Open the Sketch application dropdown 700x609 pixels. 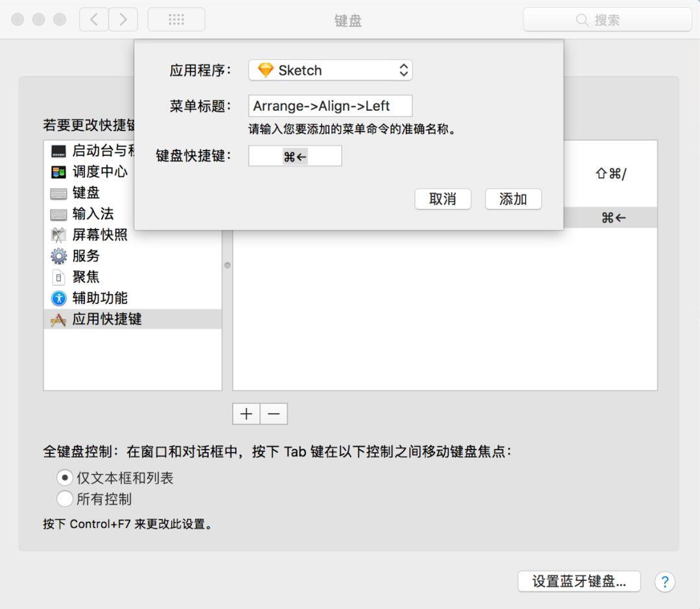coord(331,70)
